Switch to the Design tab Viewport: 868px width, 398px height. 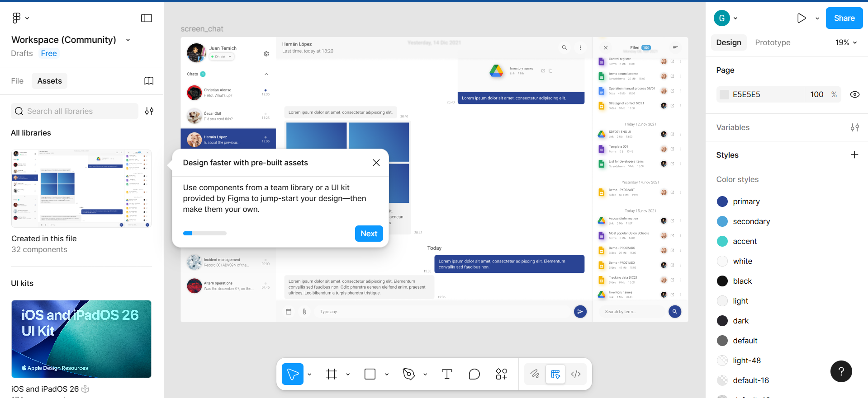[729, 42]
